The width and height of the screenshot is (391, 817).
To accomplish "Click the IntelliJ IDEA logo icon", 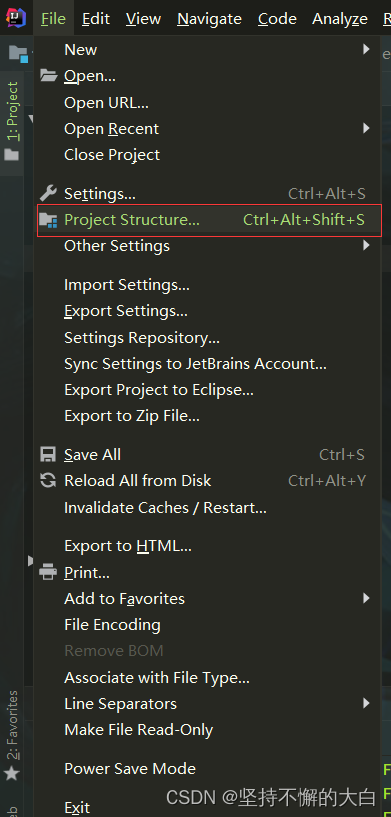I will [16, 18].
